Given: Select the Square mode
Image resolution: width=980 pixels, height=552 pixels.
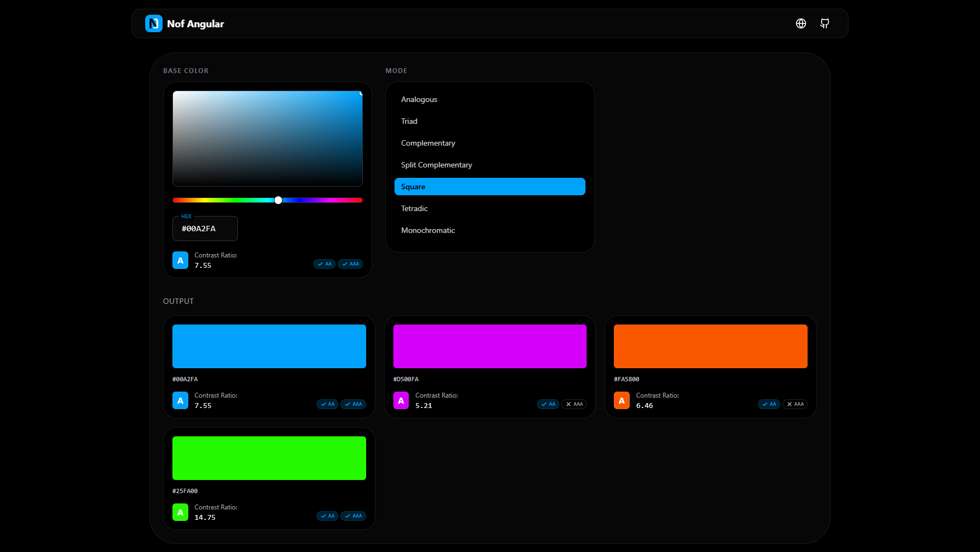Looking at the screenshot, I should click(489, 186).
